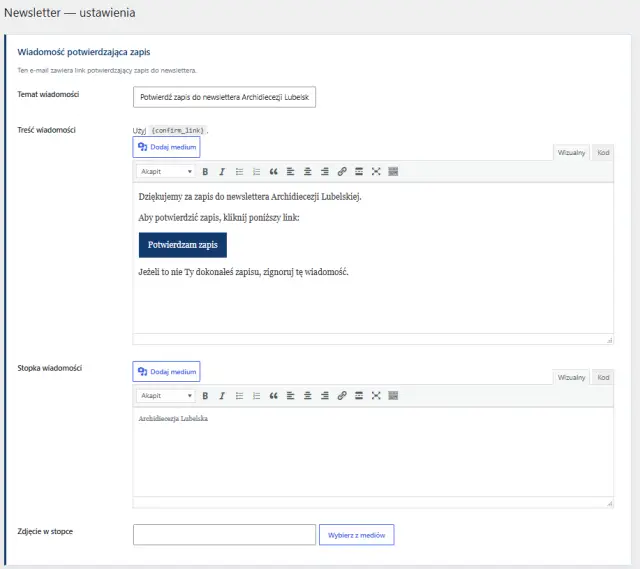The height and width of the screenshot is (569, 640).
Task: Enable fullscreen mode in footer editor
Action: click(x=376, y=396)
